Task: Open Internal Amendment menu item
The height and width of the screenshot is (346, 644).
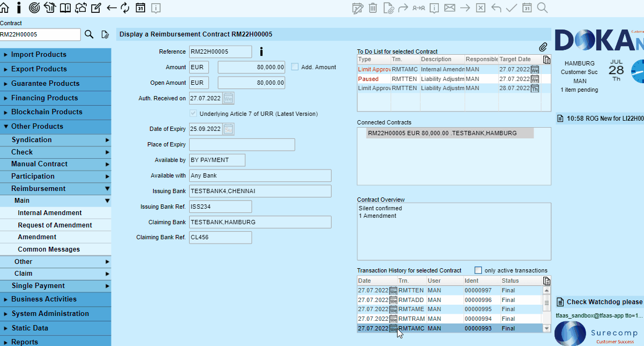Action: pos(56,213)
